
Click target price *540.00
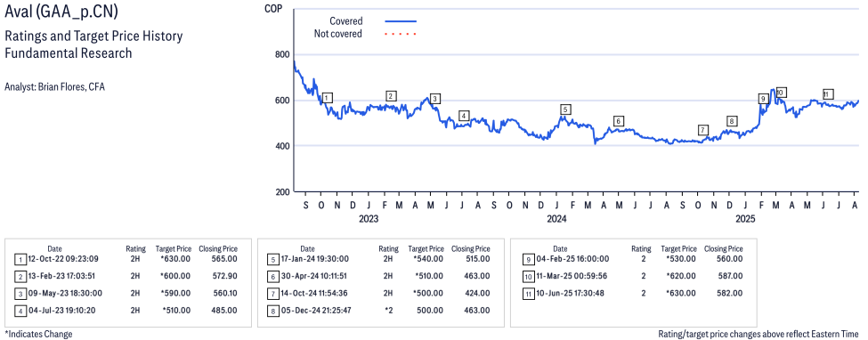[x=428, y=259]
